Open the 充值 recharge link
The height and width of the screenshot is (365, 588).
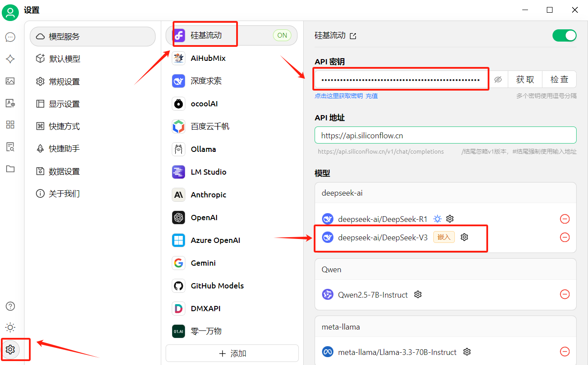pos(372,96)
